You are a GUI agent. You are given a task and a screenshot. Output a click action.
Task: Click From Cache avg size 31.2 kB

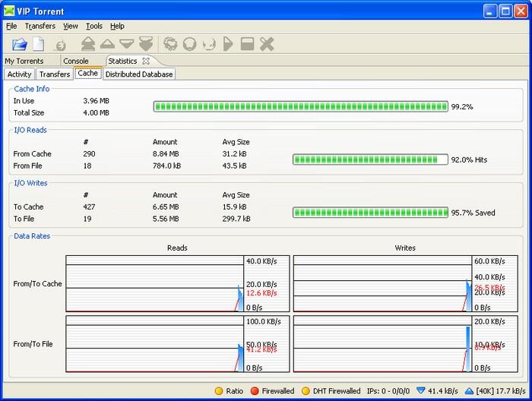pyautogui.click(x=234, y=153)
